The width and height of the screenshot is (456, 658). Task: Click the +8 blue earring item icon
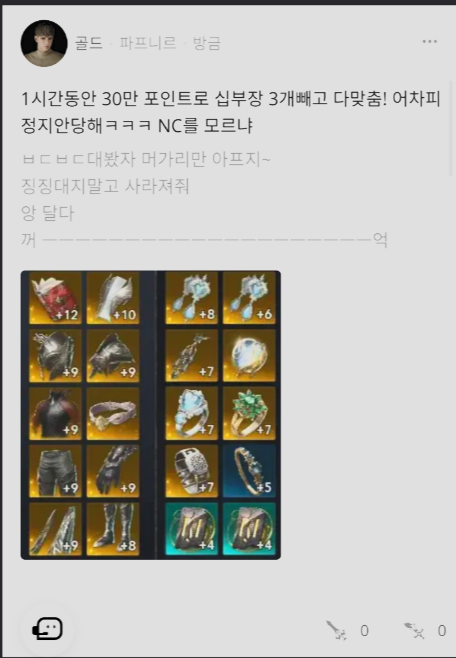pyautogui.click(x=192, y=298)
